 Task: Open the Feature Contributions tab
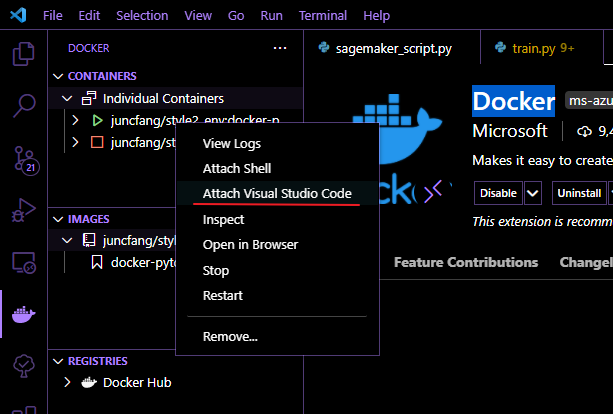[x=466, y=262]
